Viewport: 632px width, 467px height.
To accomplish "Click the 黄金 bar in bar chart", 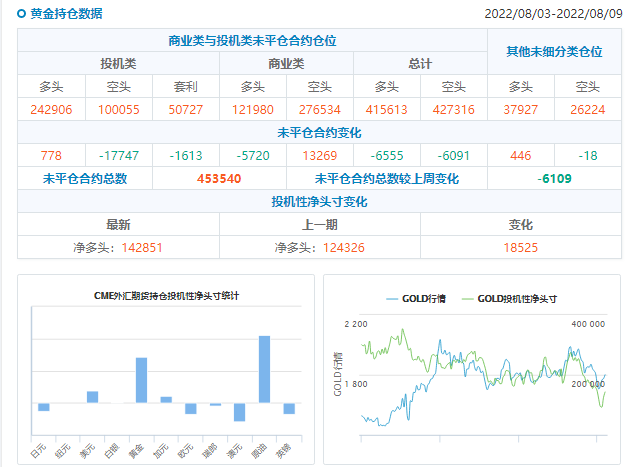I will pos(141,380).
